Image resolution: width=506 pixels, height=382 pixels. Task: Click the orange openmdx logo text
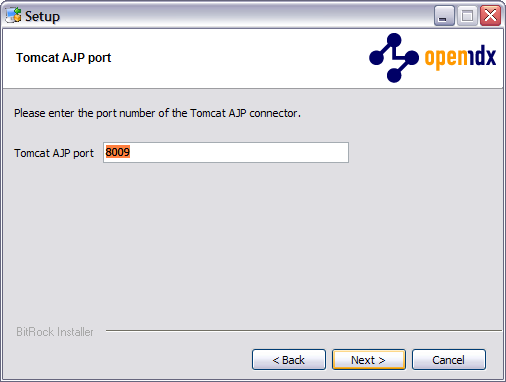point(445,58)
